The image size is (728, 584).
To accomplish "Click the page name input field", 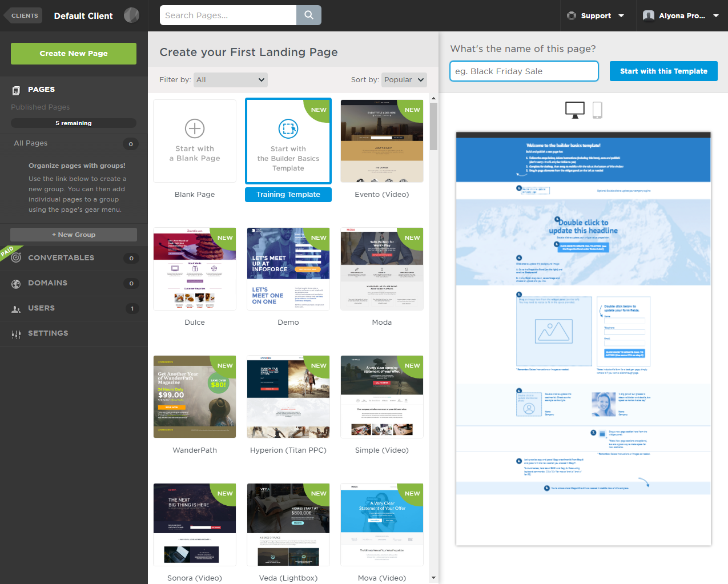I will coord(524,71).
